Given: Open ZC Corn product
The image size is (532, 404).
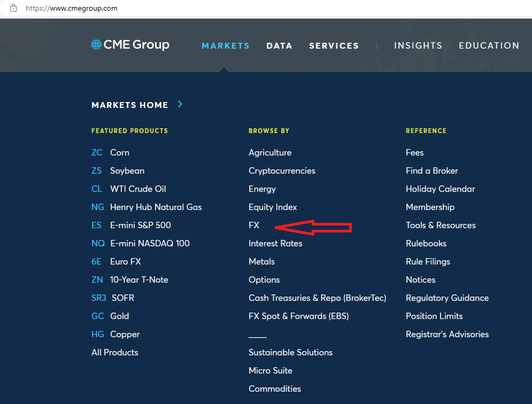Looking at the screenshot, I should coord(110,153).
